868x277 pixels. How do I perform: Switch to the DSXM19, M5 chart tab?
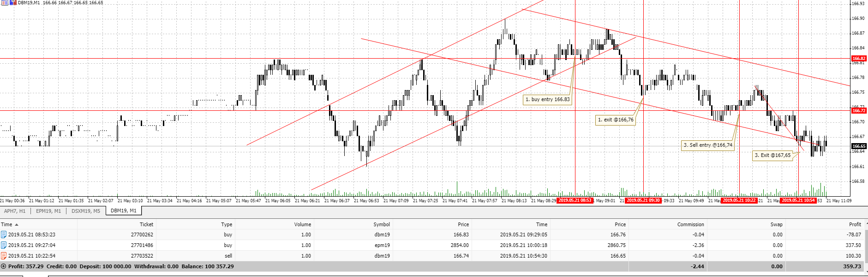tap(86, 211)
